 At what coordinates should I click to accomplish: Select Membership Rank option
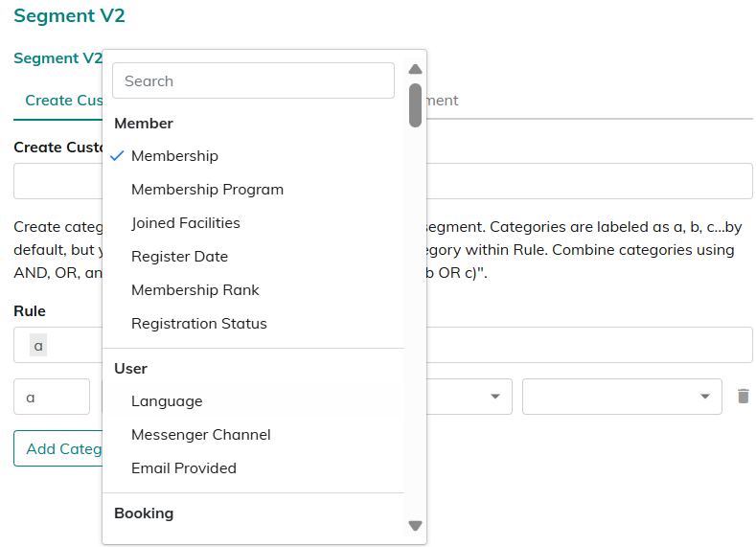click(195, 290)
